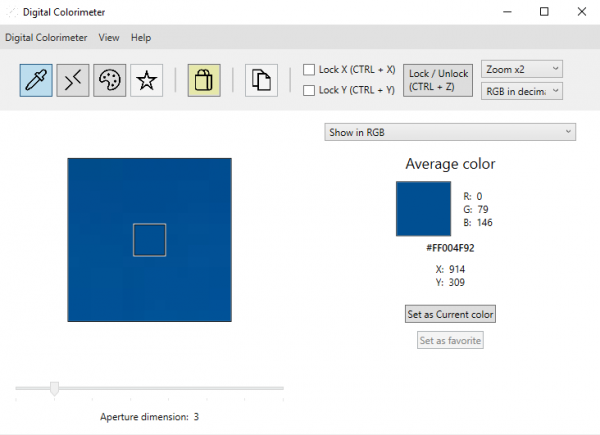This screenshot has height=435, width=600.
Task: Minimize the Digital Colorimeter window
Action: tap(507, 12)
